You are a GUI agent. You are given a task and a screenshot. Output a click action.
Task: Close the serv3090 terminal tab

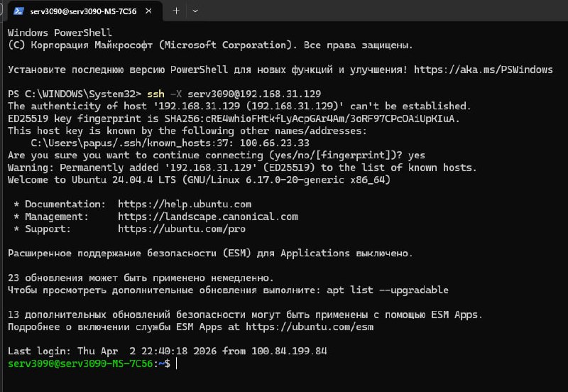point(150,11)
